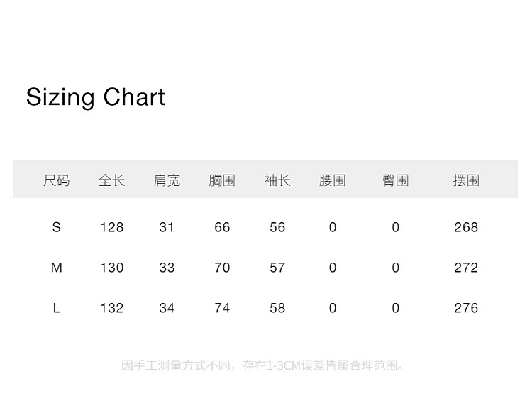Click the 腰围 column header
This screenshot has width=532, height=396.
[333, 180]
